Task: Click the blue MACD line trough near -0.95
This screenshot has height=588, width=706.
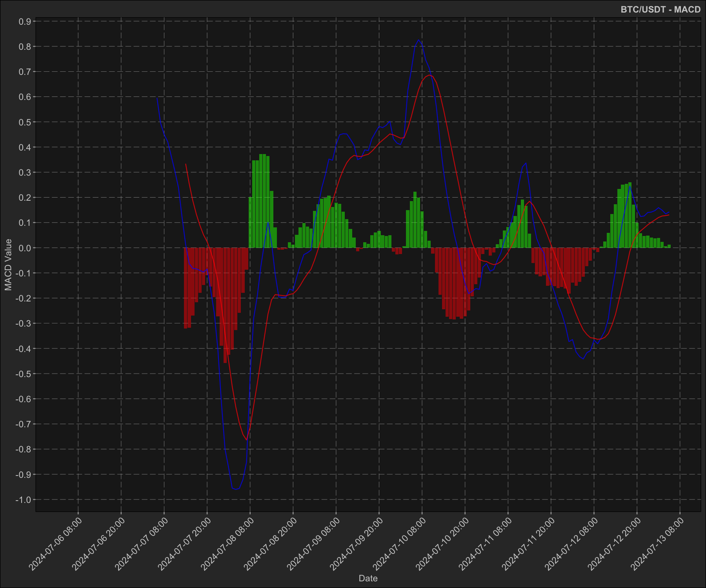Action: click(x=236, y=489)
